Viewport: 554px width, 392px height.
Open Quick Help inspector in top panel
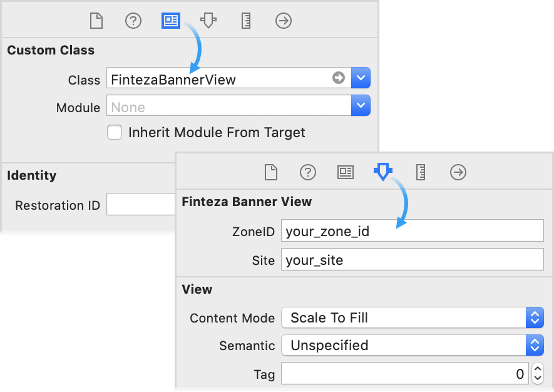[133, 21]
